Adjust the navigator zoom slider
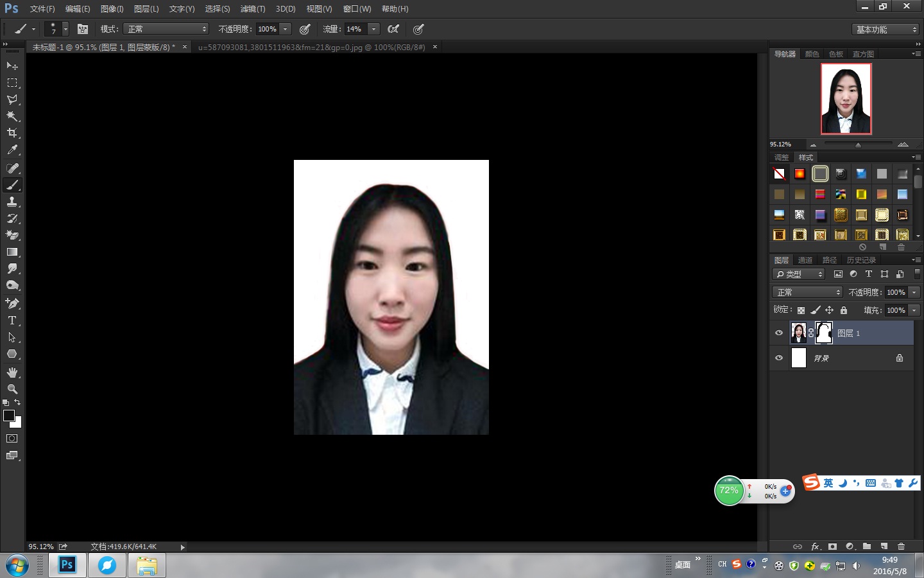 [x=858, y=144]
